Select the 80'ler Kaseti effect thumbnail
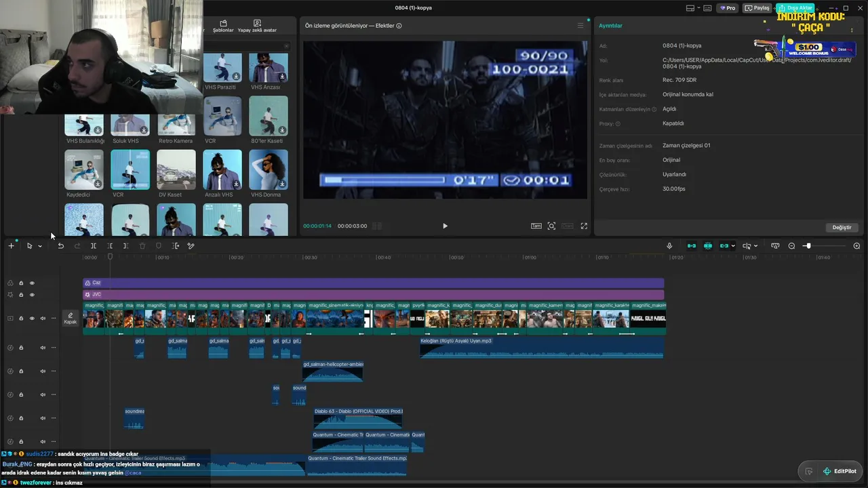Screen dimensions: 868x488 click(269, 116)
